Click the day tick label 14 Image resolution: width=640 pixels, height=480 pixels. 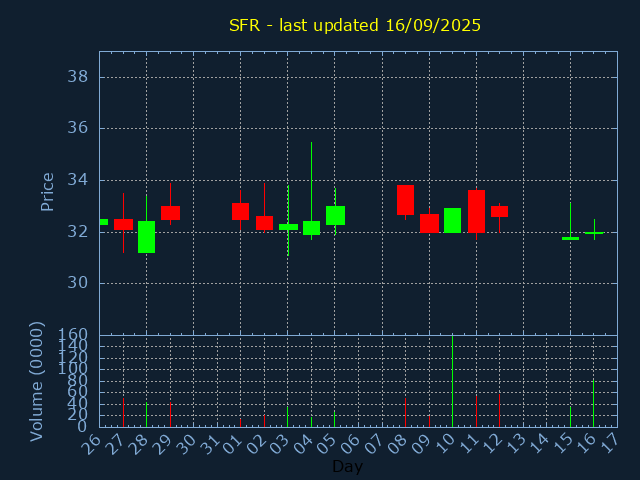point(539,444)
